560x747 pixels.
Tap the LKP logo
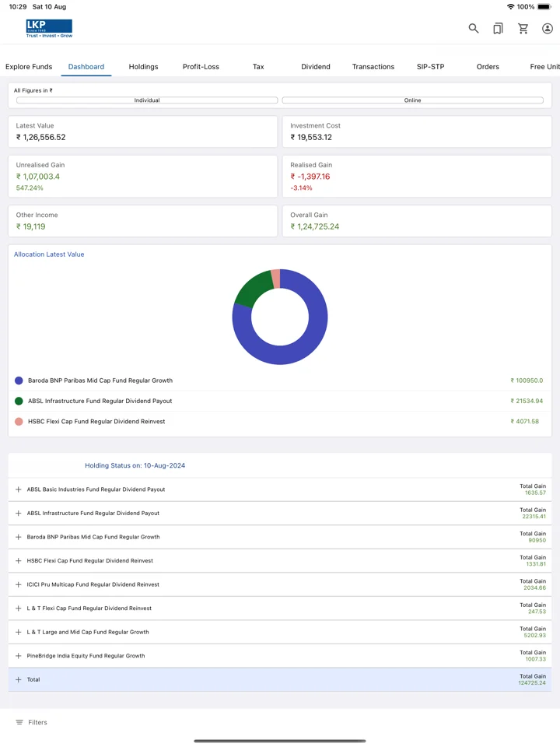point(49,29)
